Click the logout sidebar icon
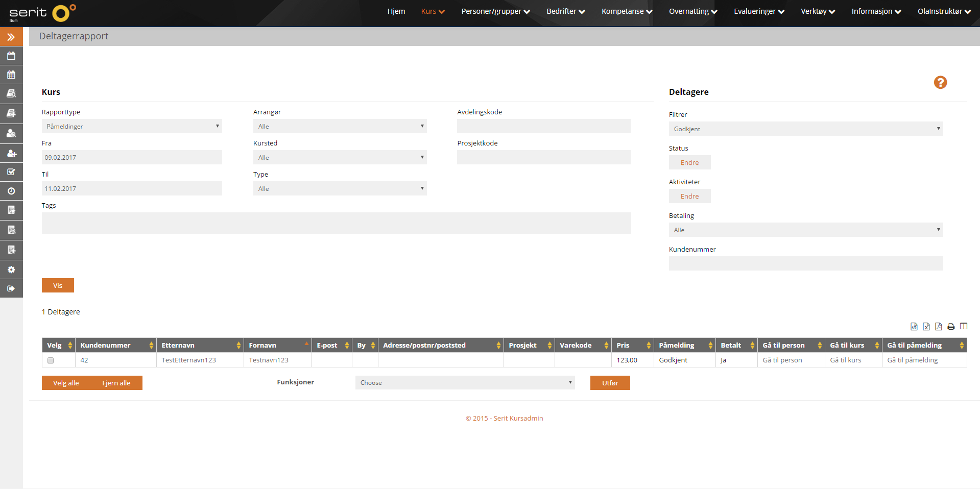The image size is (980, 489). [11, 288]
